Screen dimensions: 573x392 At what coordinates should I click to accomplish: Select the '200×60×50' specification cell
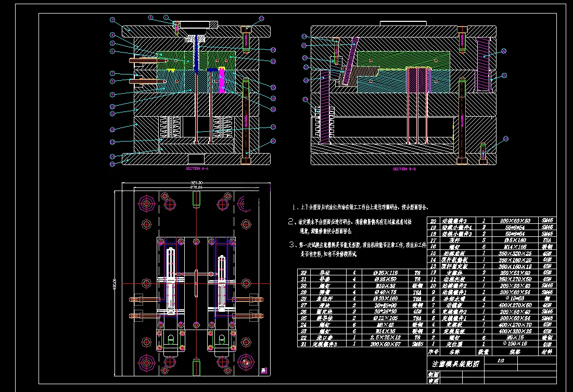coord(515,221)
